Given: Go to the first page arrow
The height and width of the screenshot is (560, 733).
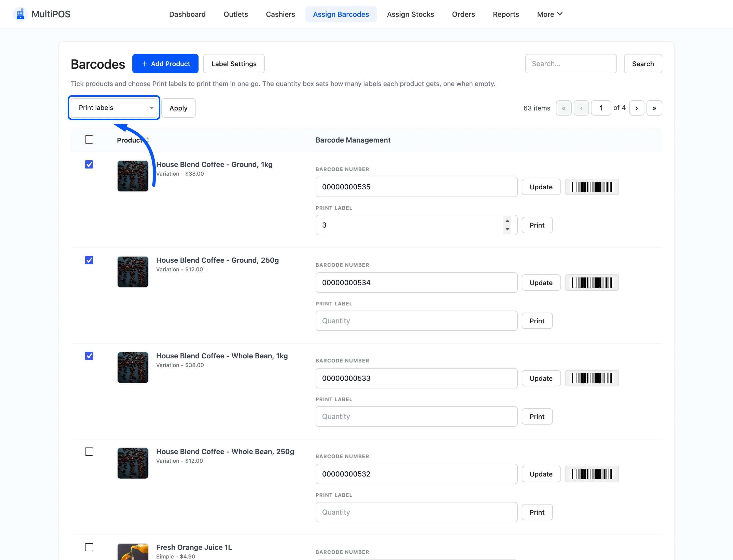Looking at the screenshot, I should 563,108.
